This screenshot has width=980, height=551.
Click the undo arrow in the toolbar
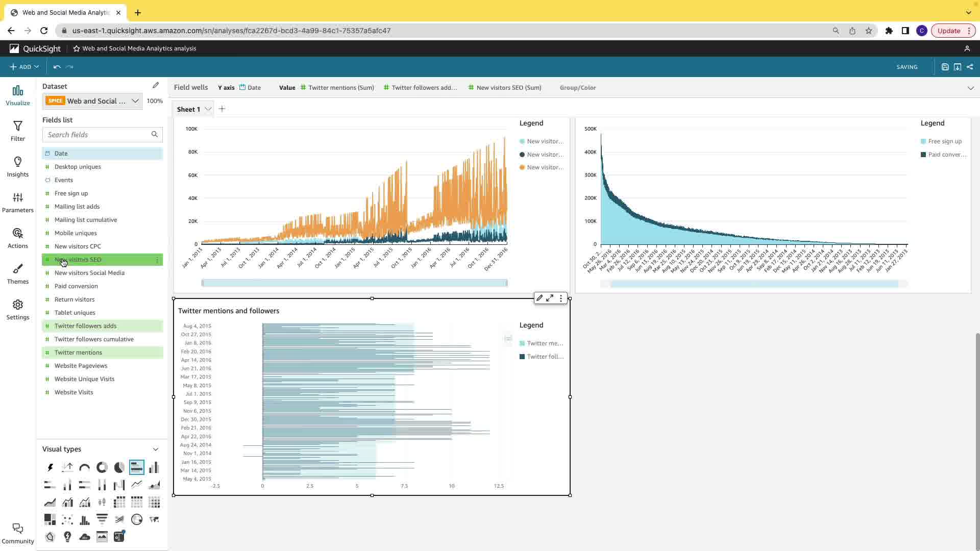57,67
